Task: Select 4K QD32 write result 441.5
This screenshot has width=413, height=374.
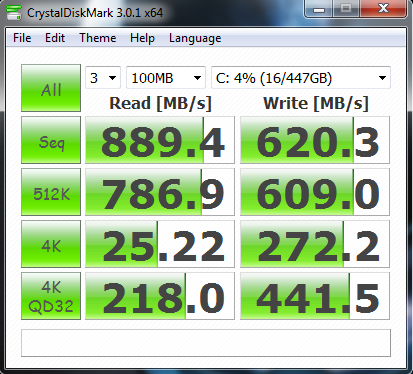Action: (x=315, y=296)
